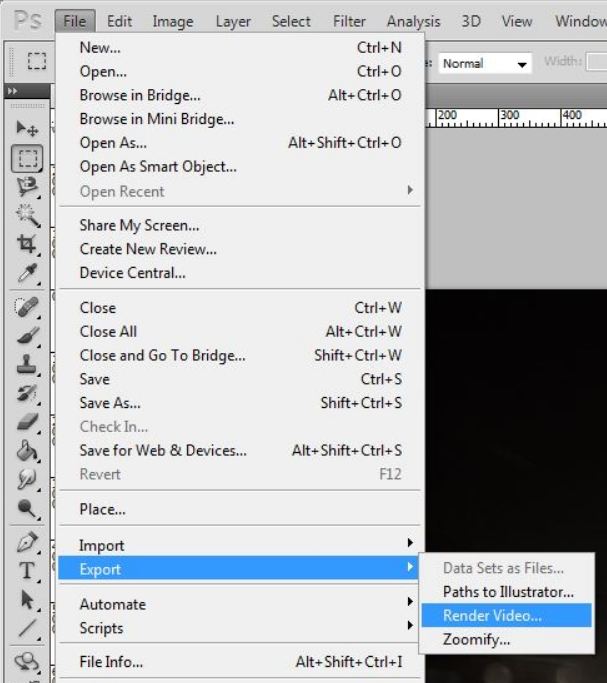Image resolution: width=607 pixels, height=683 pixels.
Task: Choose Browse in Mini Bridge...
Action: (241, 118)
